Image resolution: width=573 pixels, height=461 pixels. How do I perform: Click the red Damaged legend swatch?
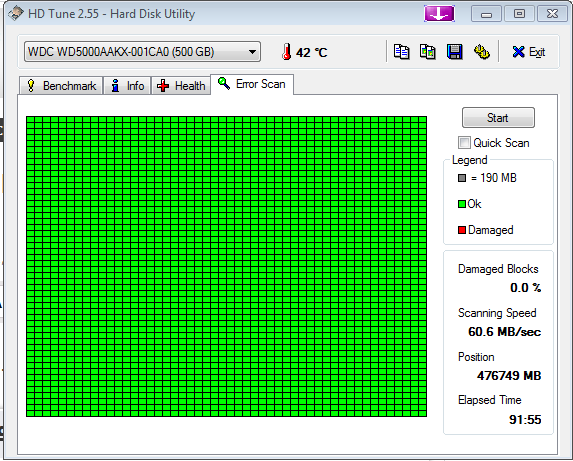point(462,230)
